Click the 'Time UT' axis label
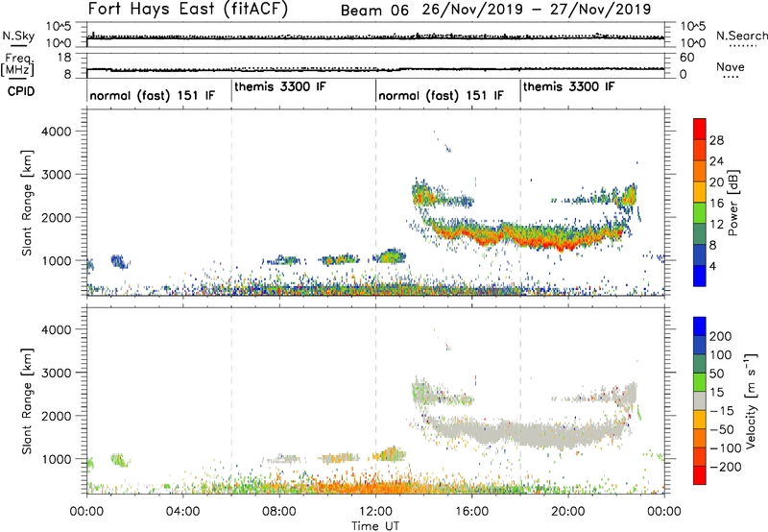This screenshot has height=532, width=768. tap(375, 526)
